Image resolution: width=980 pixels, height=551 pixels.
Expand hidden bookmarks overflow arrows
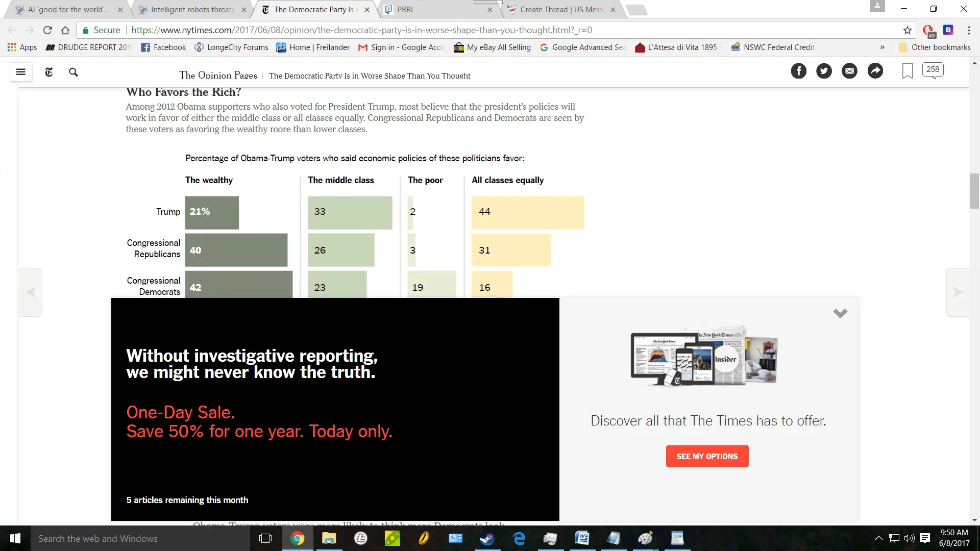pos(882,47)
